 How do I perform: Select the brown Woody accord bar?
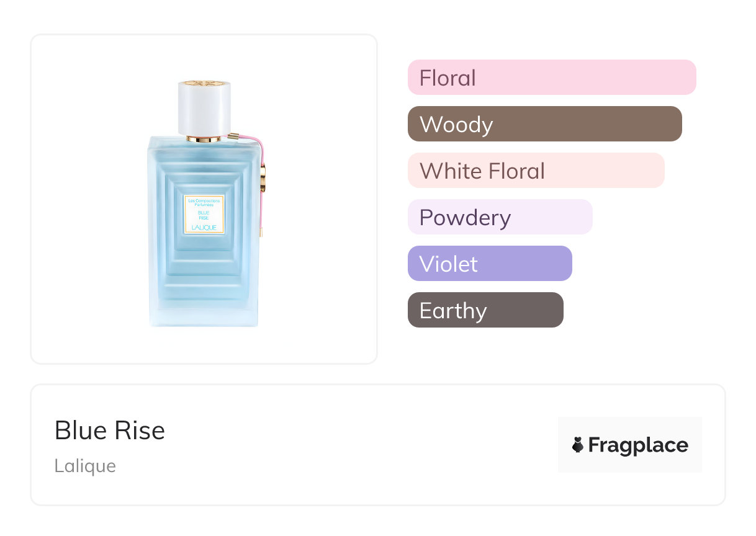point(544,124)
